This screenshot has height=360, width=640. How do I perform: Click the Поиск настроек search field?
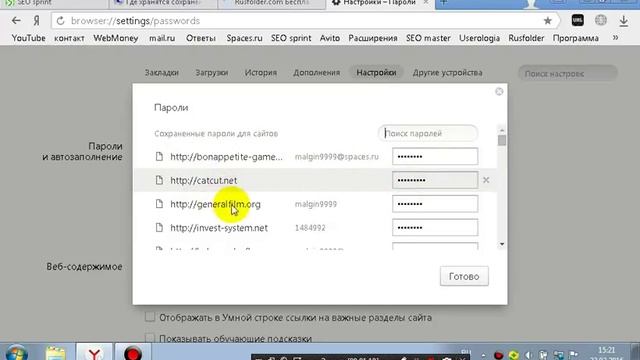click(x=568, y=73)
